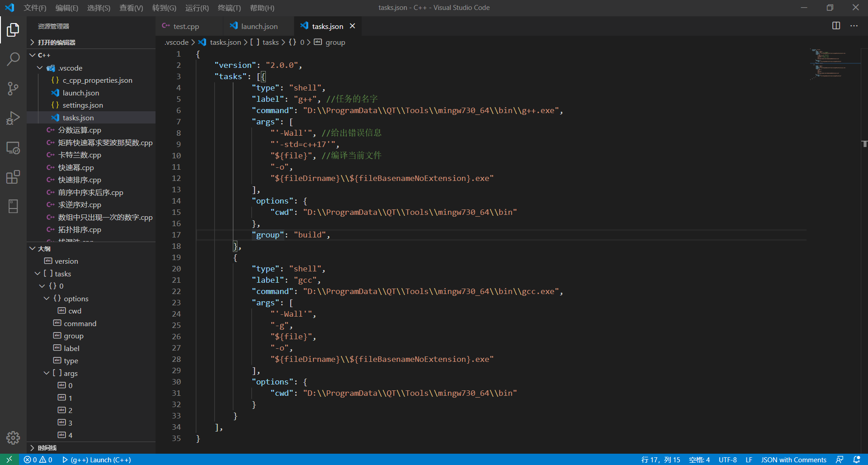Viewport: 868px width, 465px height.
Task: Select cwd in the outline
Action: tap(91, 311)
